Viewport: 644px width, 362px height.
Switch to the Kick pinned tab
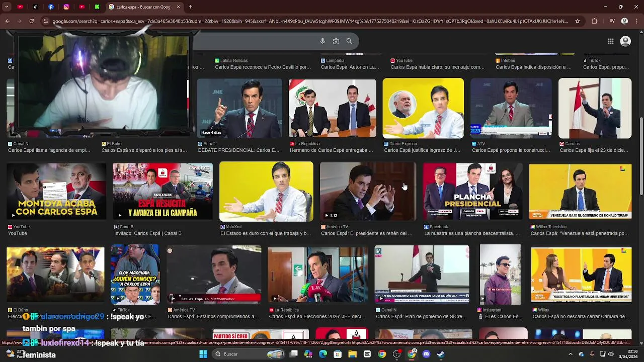[97, 7]
